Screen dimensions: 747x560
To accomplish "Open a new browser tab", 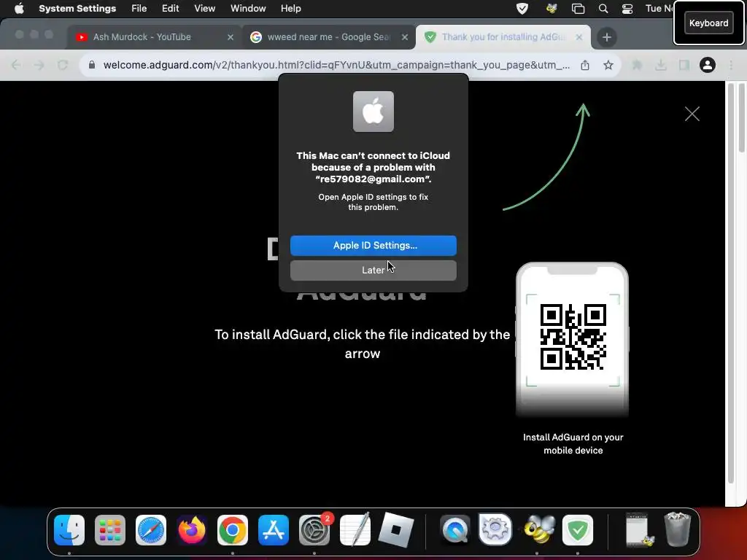I will 606,37.
